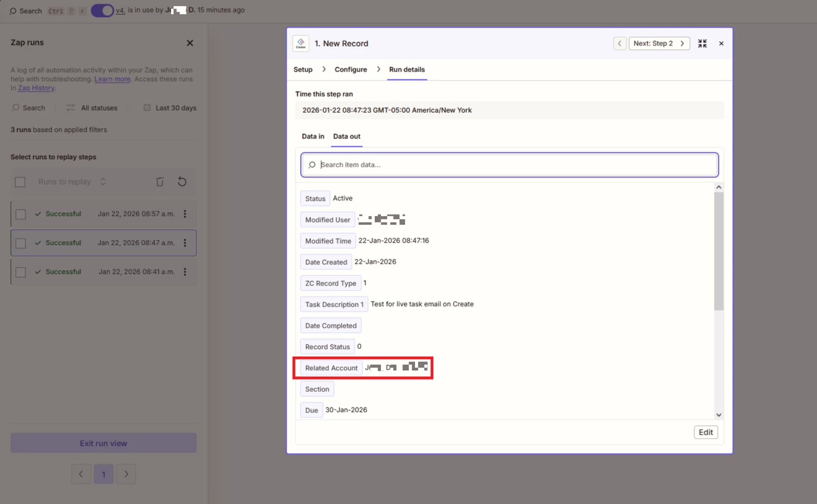Screen dimensions: 817x504
Task: Delete selected runs with trash icon
Action: click(160, 182)
